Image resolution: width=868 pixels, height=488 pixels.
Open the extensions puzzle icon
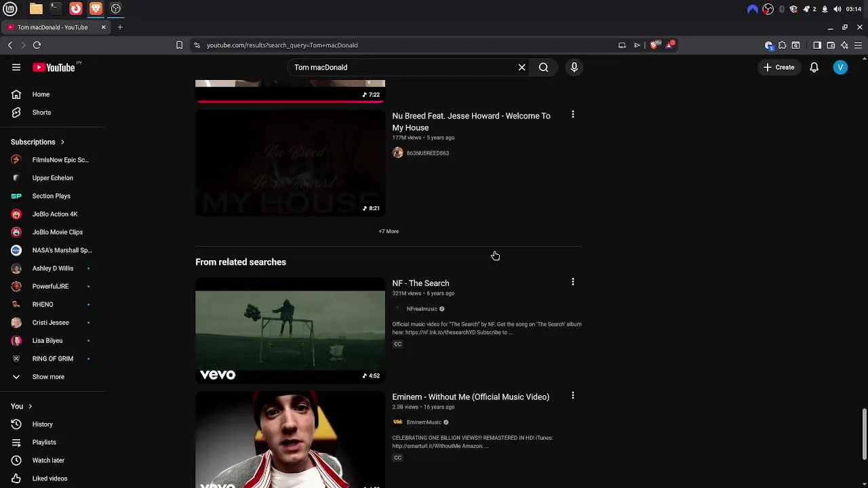782,45
